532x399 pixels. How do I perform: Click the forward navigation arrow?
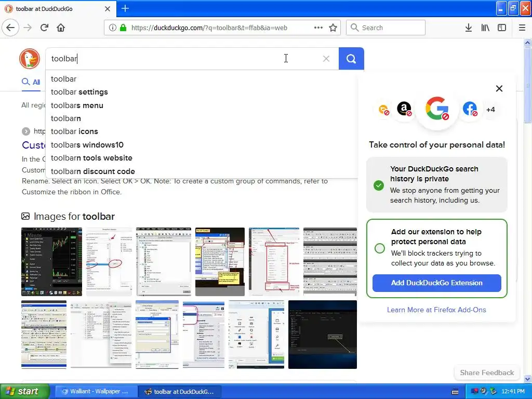click(x=28, y=28)
